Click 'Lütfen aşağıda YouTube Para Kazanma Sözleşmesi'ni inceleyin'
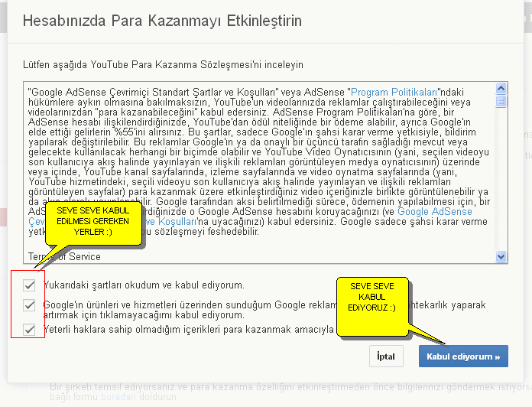 (x=163, y=64)
